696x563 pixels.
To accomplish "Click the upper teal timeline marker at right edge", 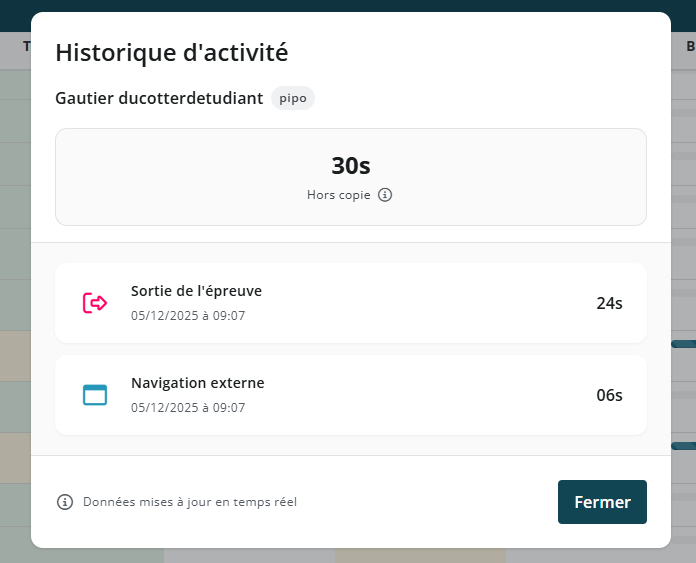I will [x=683, y=344].
